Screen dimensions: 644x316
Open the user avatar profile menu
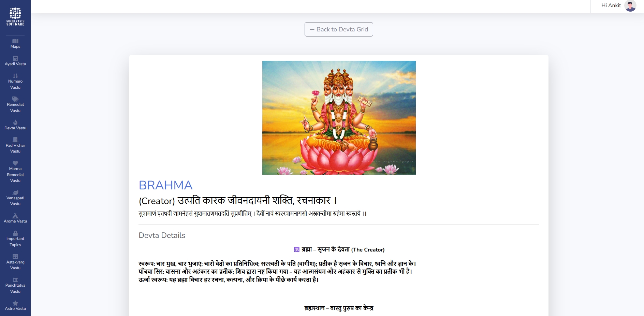tap(630, 6)
